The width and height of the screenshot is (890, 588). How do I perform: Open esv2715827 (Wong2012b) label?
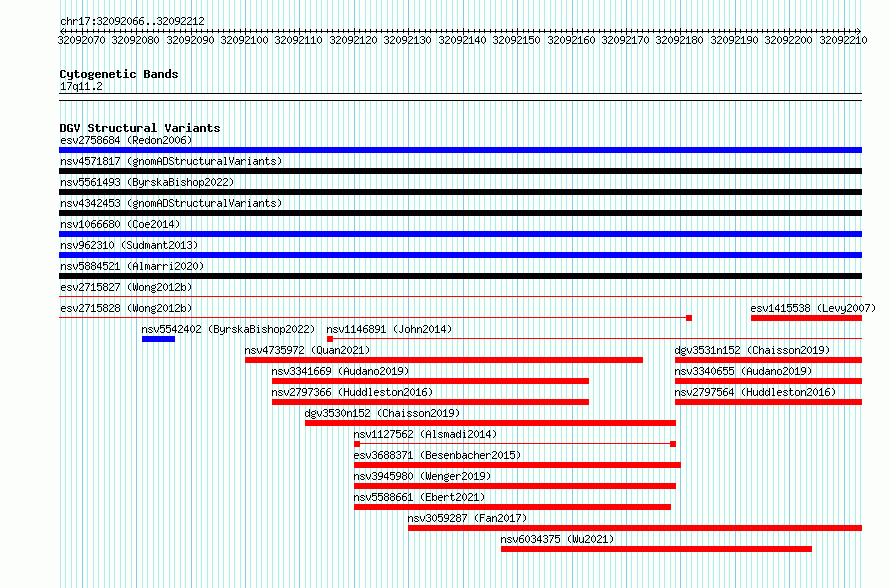pyautogui.click(x=126, y=287)
